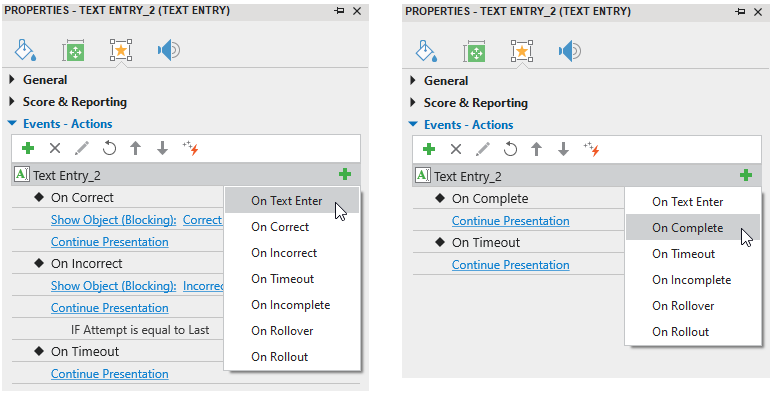Viewport: 774px width, 394px height.
Task: Click Continue Presentation under On Complete
Action: 510,221
